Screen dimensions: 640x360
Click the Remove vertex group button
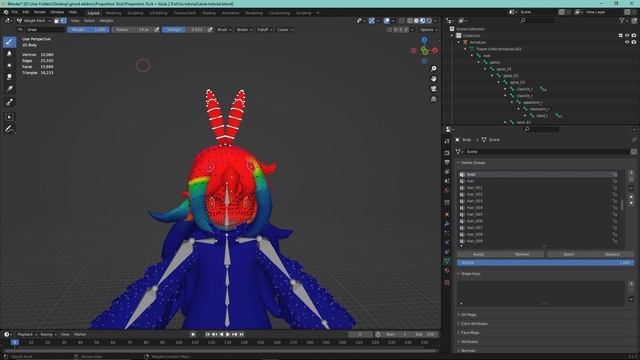[522, 254]
